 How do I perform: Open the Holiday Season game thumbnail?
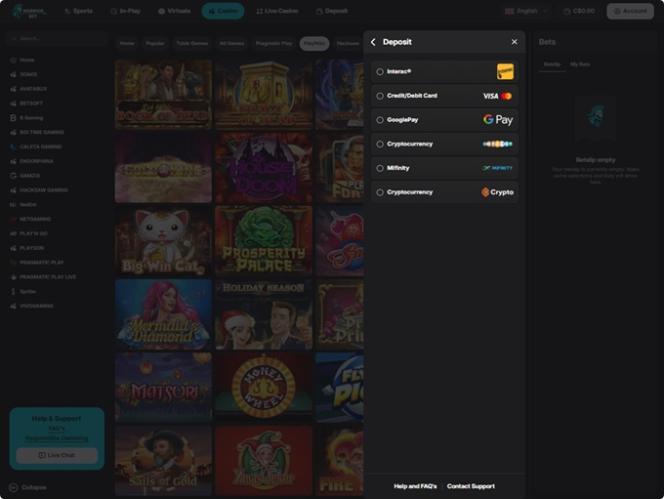pos(263,314)
